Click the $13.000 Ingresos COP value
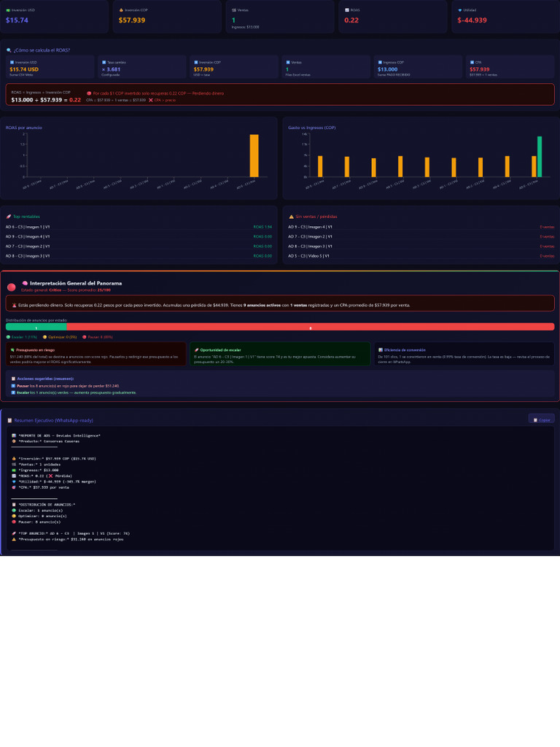 tap(388, 69)
